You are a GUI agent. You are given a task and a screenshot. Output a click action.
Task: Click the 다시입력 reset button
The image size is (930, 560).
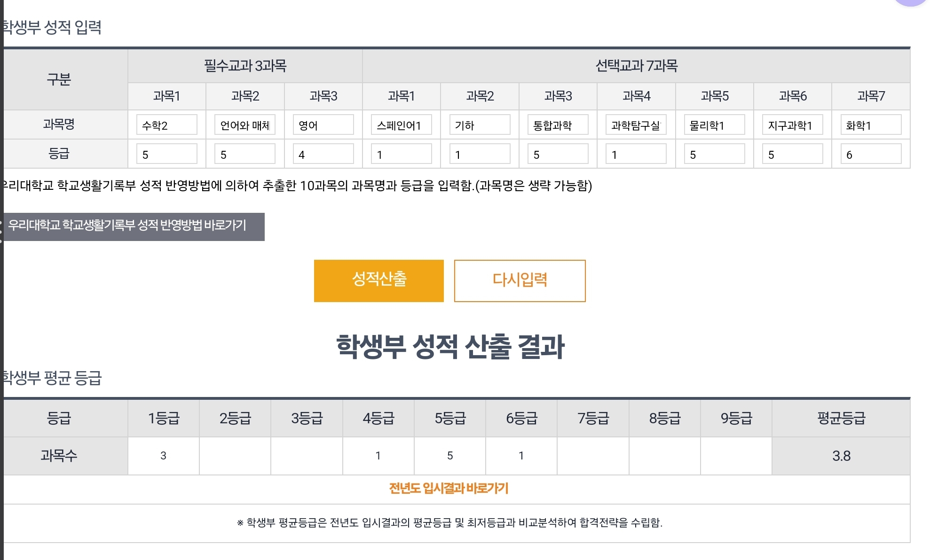pos(520,280)
